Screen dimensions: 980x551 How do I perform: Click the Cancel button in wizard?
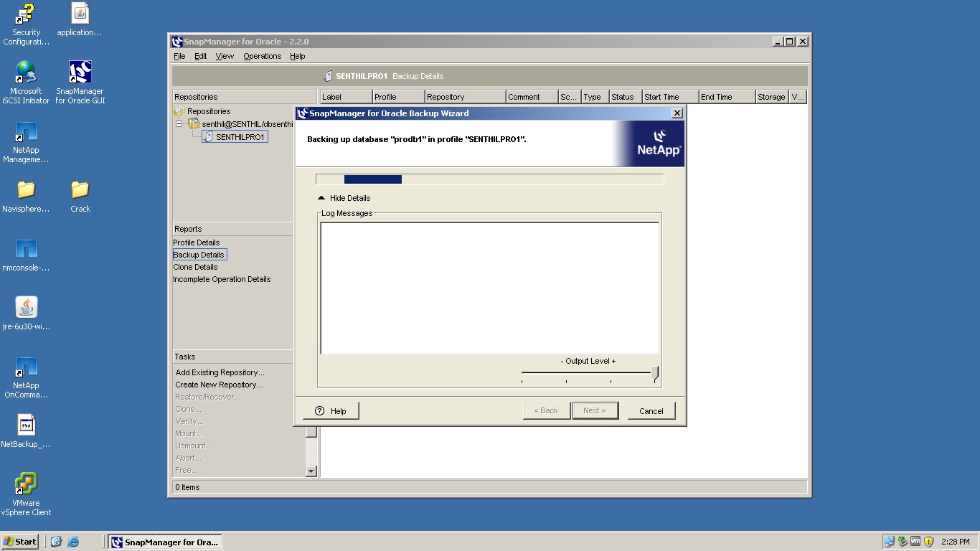click(651, 411)
